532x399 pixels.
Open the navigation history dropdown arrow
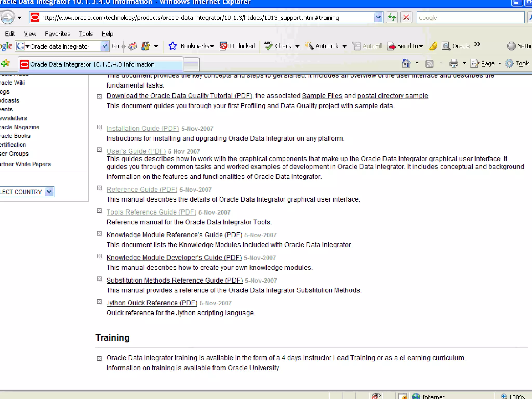point(20,18)
